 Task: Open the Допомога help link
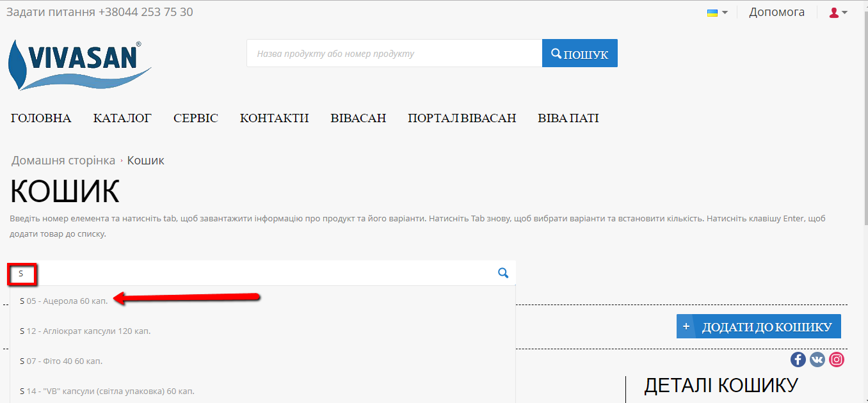click(x=776, y=12)
